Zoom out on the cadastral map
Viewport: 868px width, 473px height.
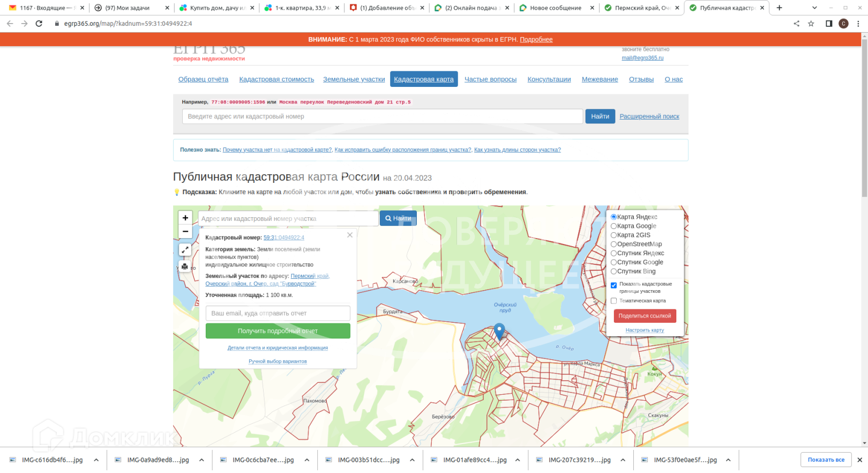(185, 231)
